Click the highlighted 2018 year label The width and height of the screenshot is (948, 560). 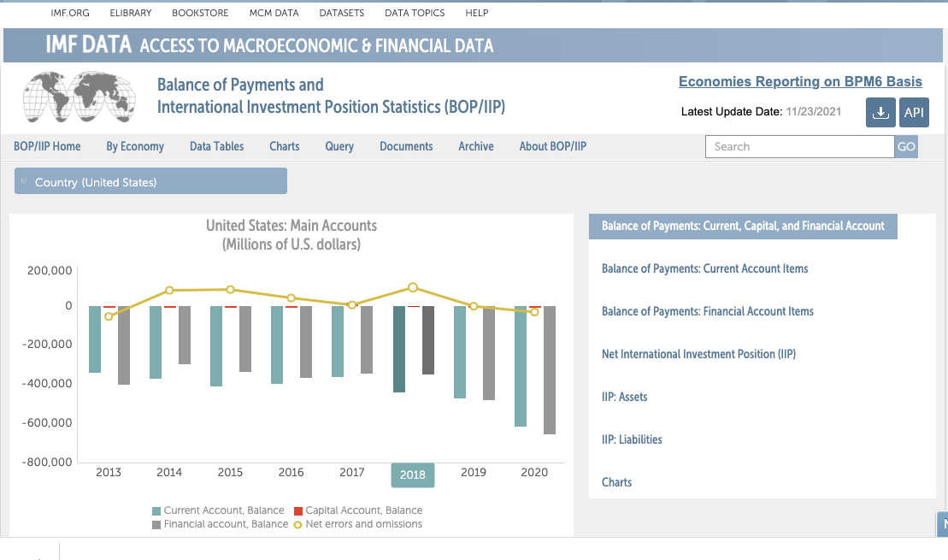[412, 475]
